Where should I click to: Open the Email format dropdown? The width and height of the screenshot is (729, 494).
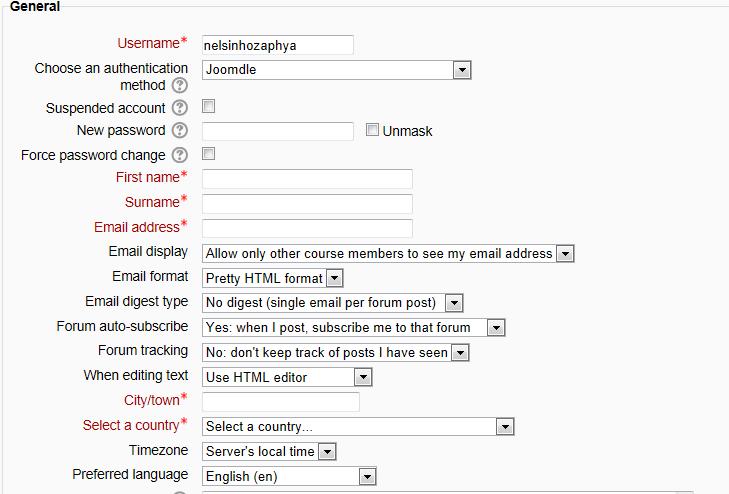point(273,278)
